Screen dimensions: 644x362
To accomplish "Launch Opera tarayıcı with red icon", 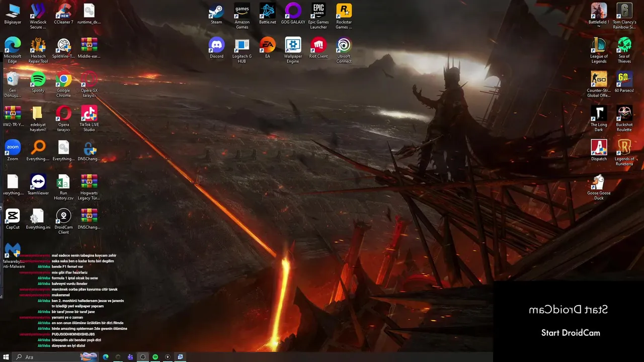I will [63, 119].
